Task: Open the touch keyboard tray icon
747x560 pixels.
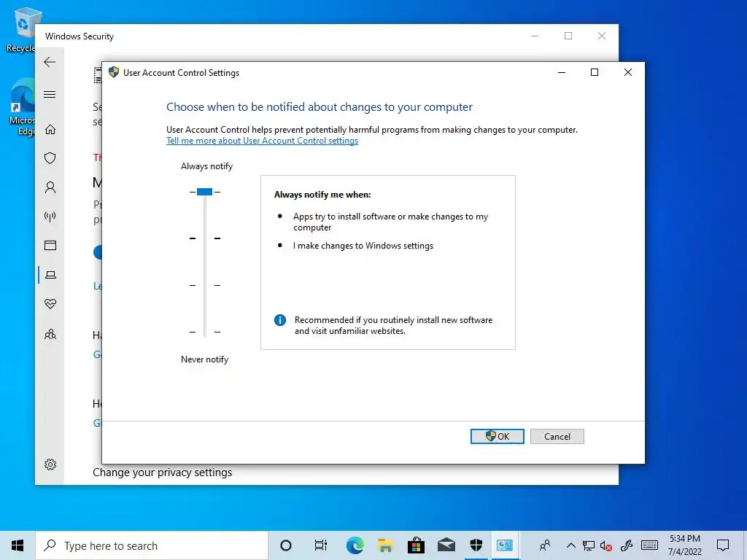Action: [x=649, y=545]
